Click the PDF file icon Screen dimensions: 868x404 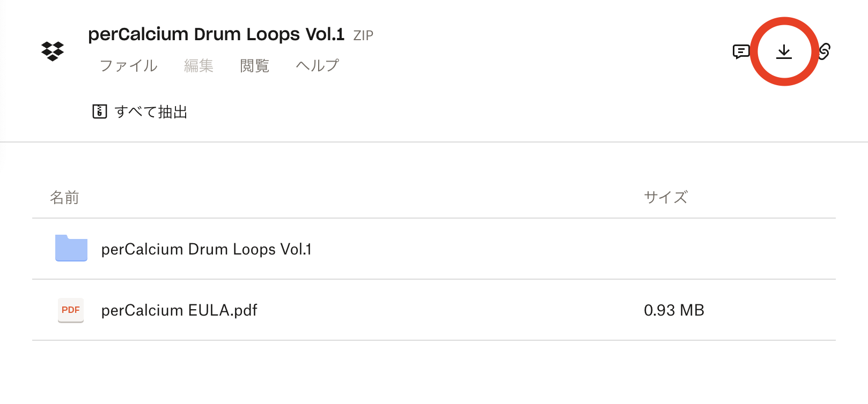coord(71,310)
